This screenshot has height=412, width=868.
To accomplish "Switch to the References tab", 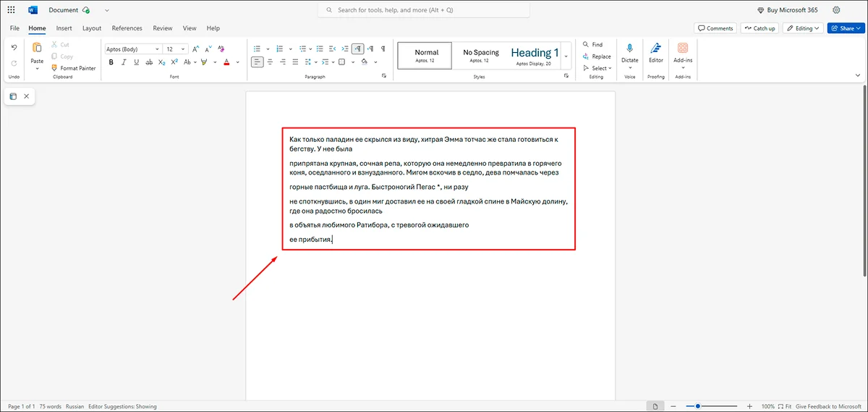I will pos(127,28).
